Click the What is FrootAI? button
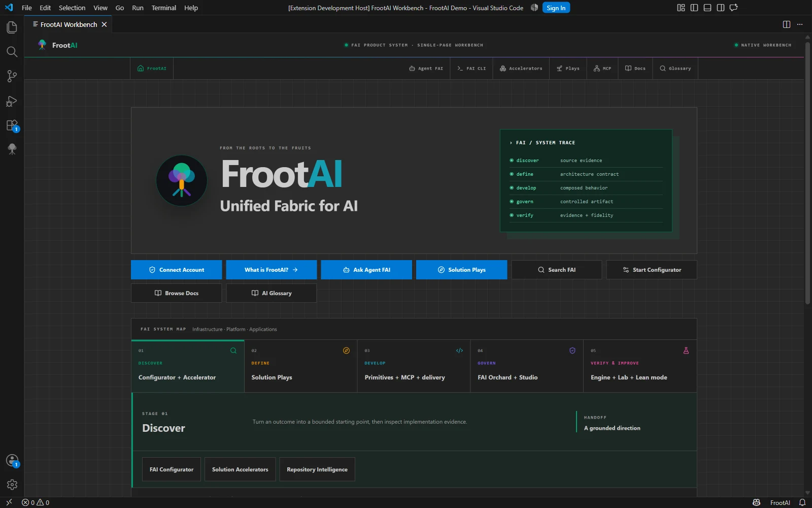The width and height of the screenshot is (812, 508). click(x=272, y=270)
